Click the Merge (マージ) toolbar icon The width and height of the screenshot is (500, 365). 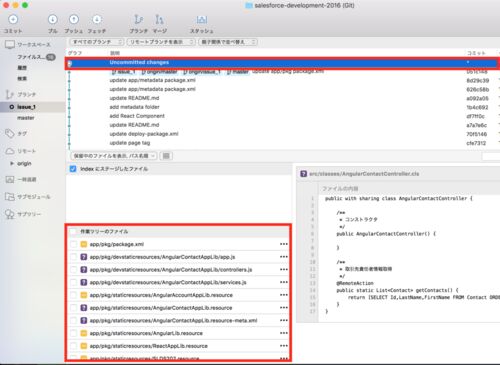tap(159, 20)
